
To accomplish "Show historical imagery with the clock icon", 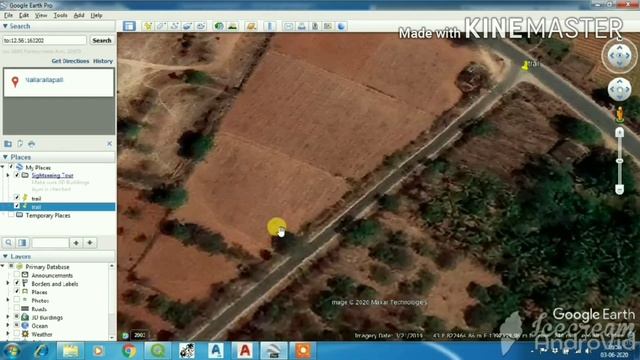I will pyautogui.click(x=219, y=26).
